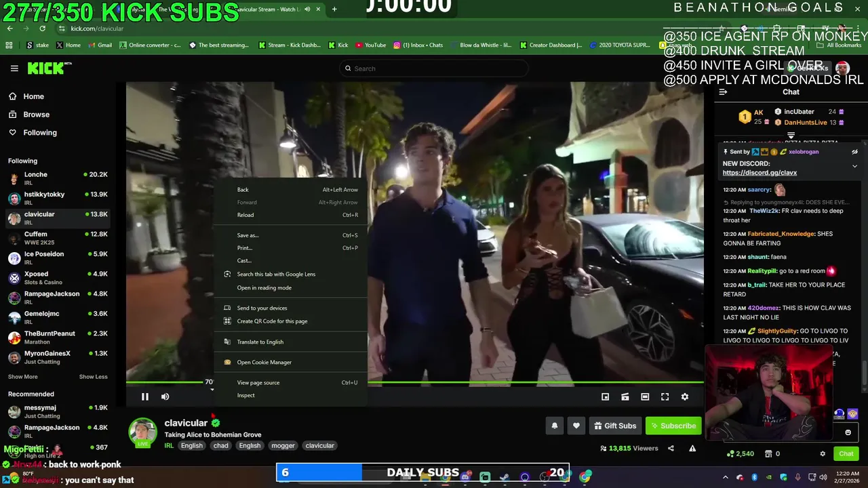
Task: Click Show More in Following list
Action: 23,377
